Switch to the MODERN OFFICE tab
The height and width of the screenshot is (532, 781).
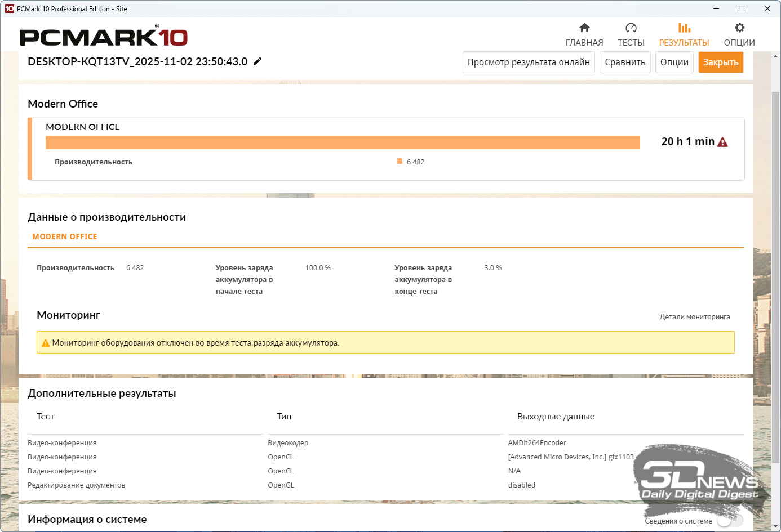click(x=65, y=237)
